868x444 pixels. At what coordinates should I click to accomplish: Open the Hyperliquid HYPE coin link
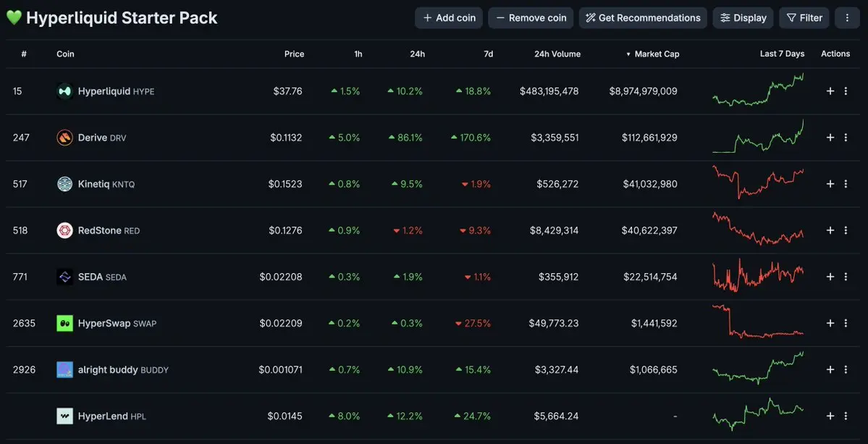click(117, 91)
